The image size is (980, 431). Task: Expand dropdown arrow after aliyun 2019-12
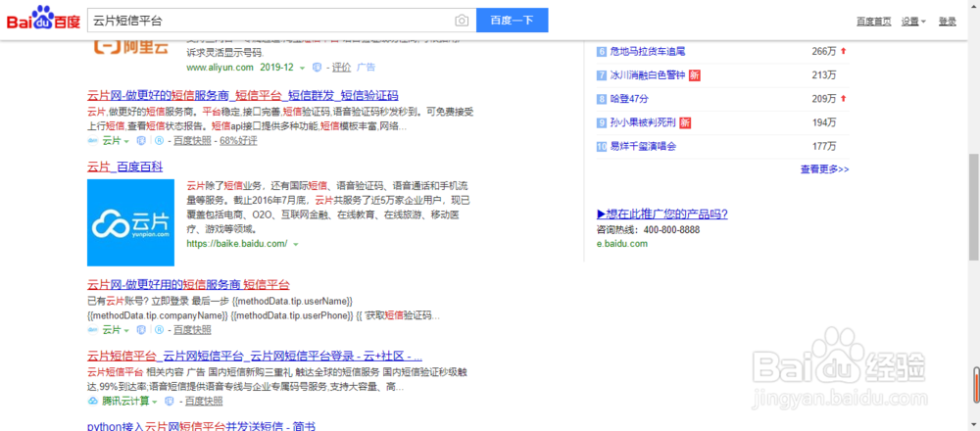point(302,68)
